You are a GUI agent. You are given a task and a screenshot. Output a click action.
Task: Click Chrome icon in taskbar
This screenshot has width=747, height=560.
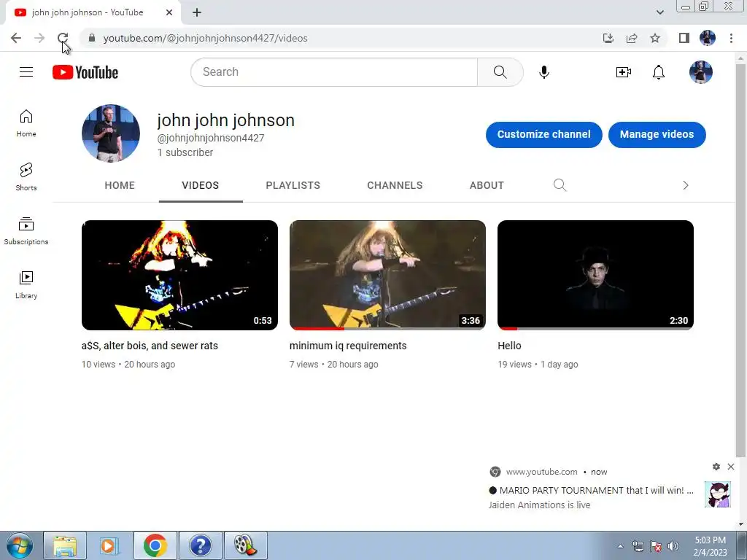(x=155, y=545)
